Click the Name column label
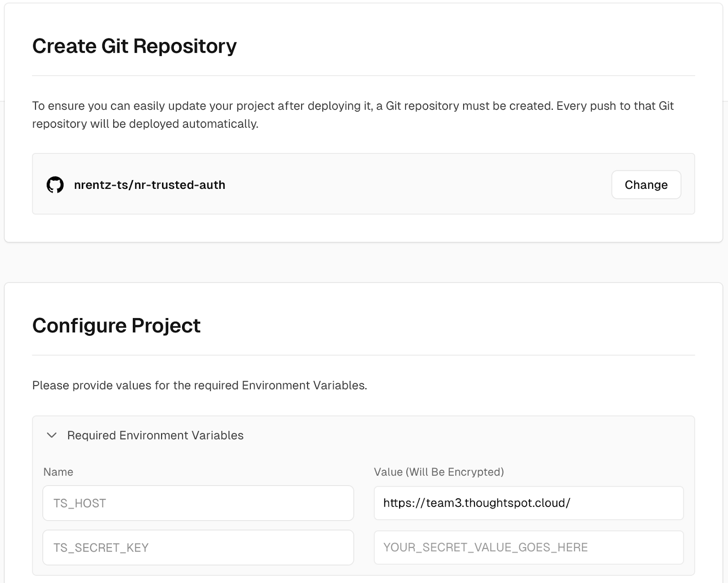 [58, 472]
